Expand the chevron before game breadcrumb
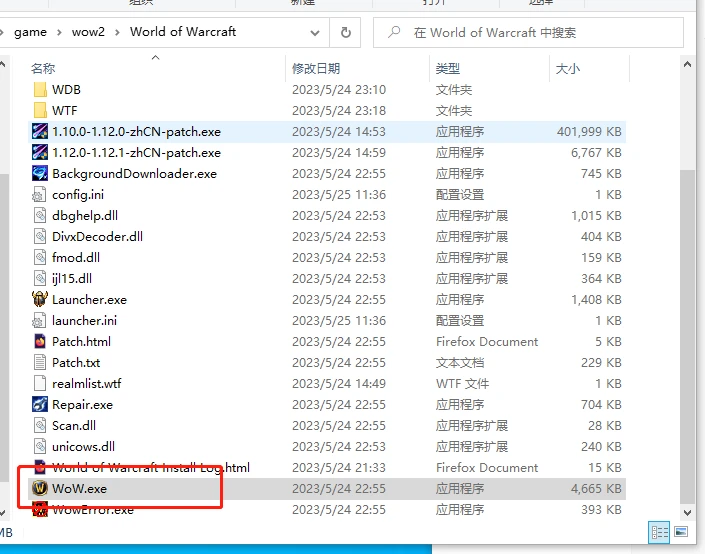The width and height of the screenshot is (705, 554). [2, 32]
